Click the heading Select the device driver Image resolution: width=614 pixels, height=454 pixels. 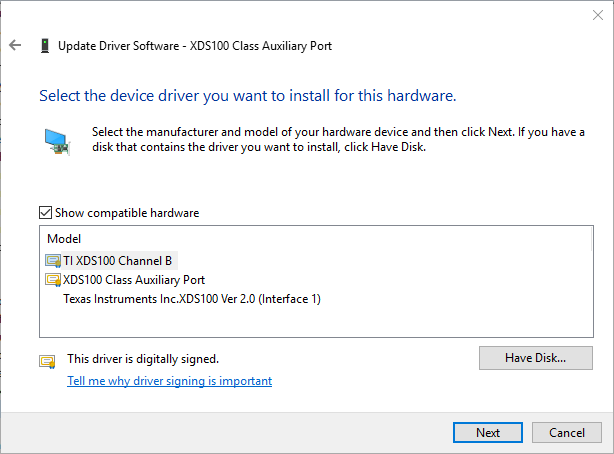[x=247, y=96]
